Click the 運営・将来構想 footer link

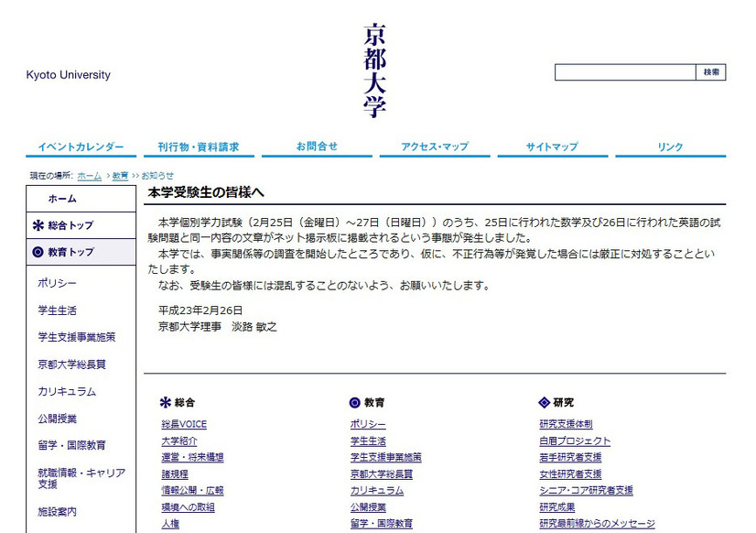click(192, 457)
